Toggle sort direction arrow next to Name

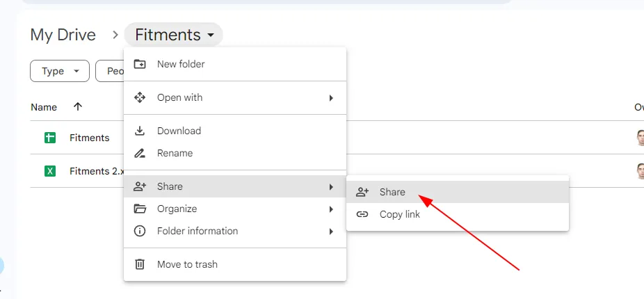pyautogui.click(x=78, y=107)
